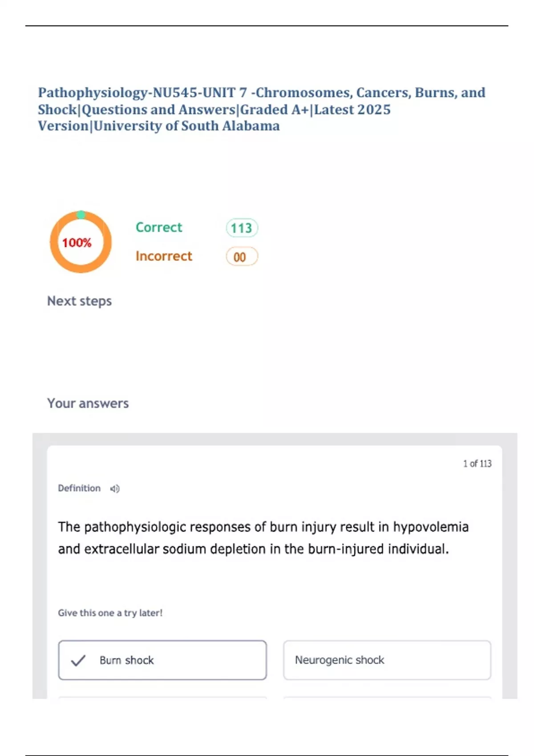The width and height of the screenshot is (534, 756).
Task: Play audio with the speaker icon beside Definition
Action: coord(115,489)
